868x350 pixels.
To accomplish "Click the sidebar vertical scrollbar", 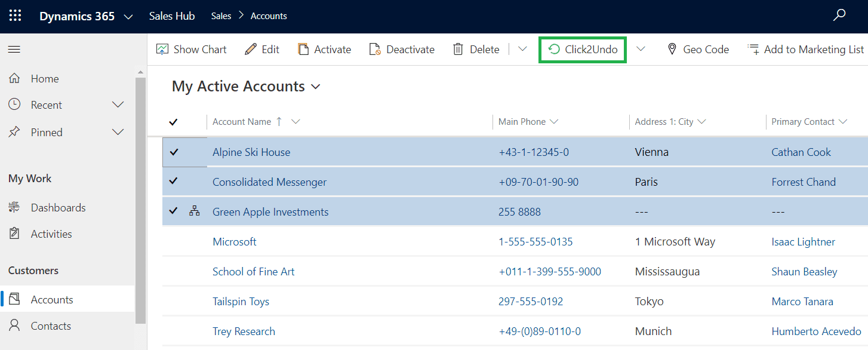I will (x=141, y=200).
